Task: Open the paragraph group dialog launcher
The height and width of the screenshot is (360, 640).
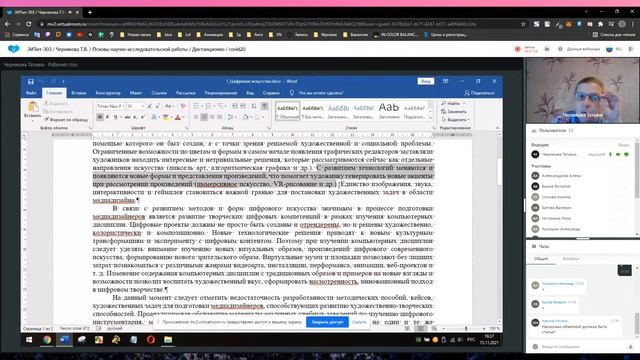Action: [x=269, y=128]
